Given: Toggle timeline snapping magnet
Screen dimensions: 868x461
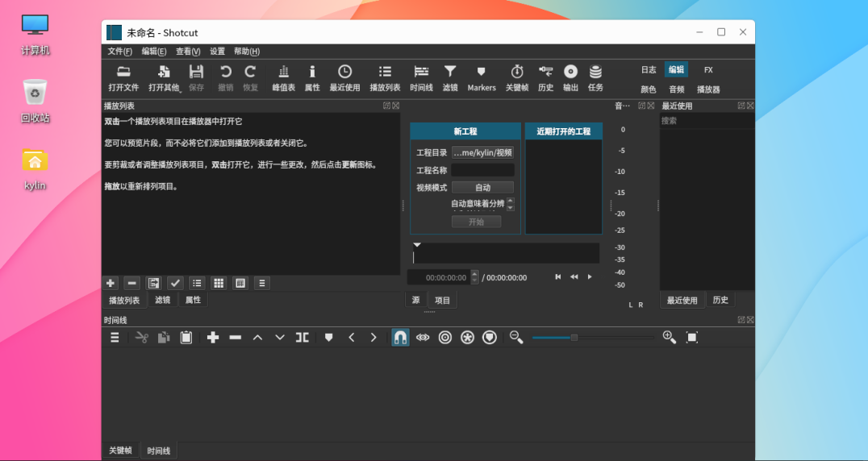Looking at the screenshot, I should click(400, 337).
